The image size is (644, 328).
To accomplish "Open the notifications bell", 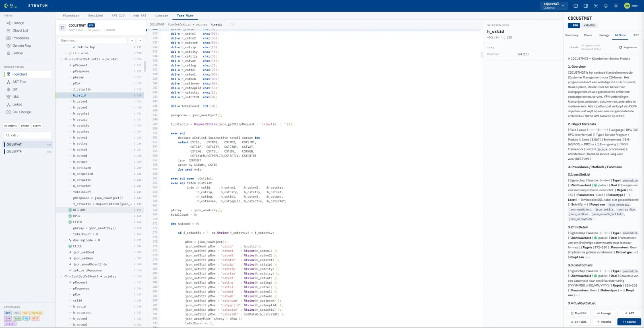I will click(606, 6).
